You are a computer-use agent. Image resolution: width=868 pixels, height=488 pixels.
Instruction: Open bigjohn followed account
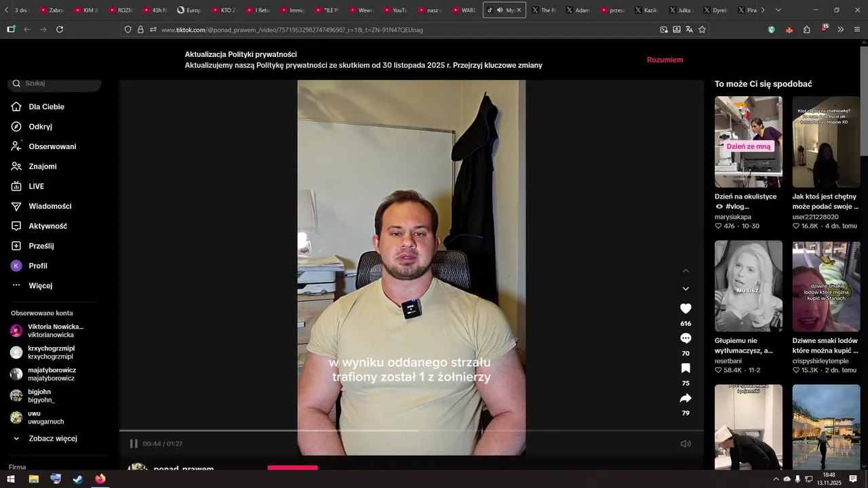click(33, 396)
